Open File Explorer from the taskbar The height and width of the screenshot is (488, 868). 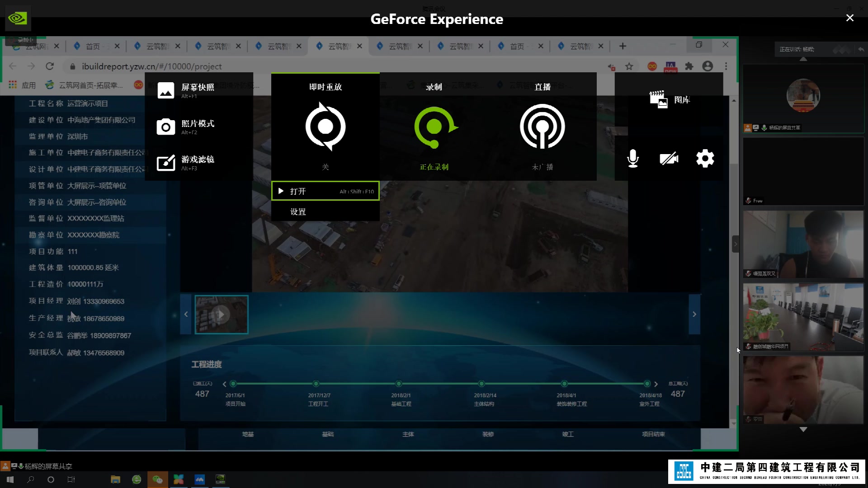click(x=116, y=479)
